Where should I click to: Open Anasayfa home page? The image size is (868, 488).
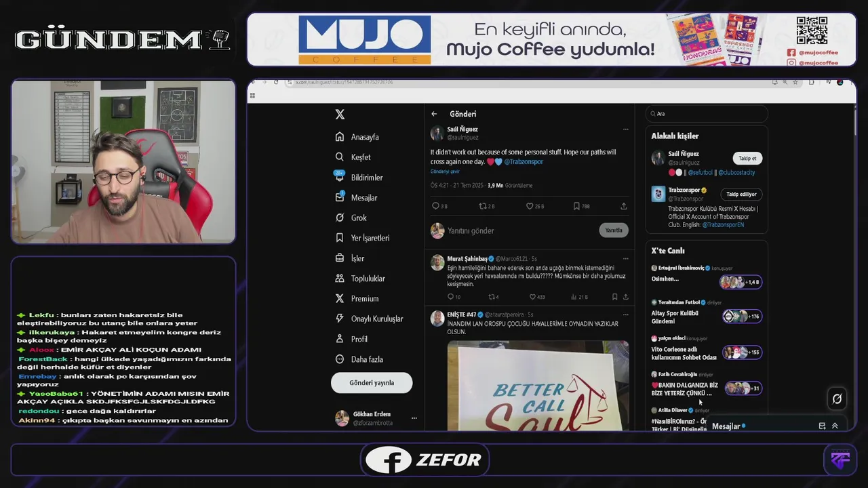[357, 137]
